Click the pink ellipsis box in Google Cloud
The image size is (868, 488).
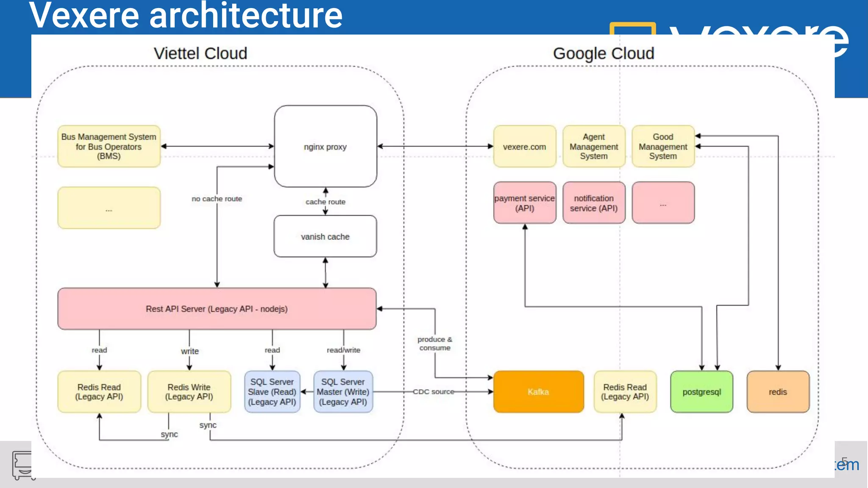(x=663, y=203)
